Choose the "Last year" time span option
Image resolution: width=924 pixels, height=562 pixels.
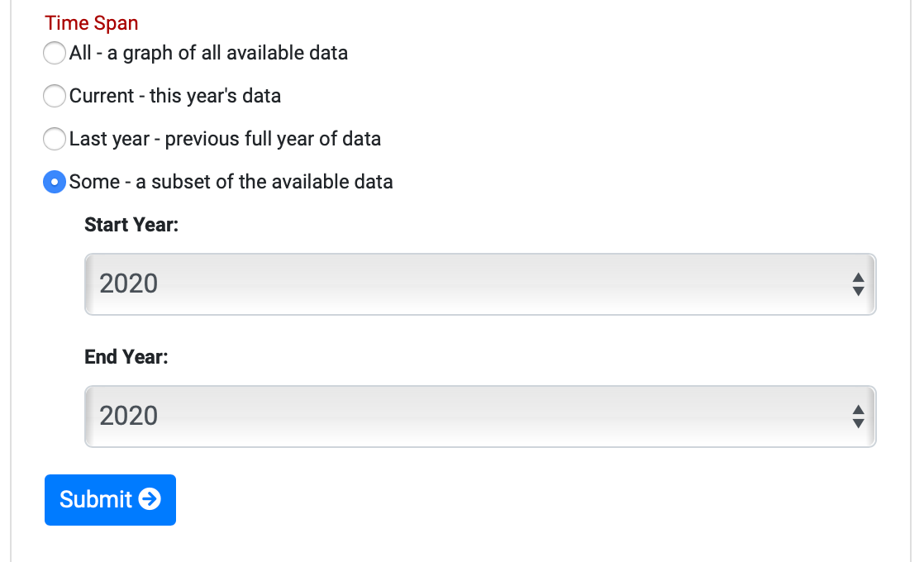[54, 139]
